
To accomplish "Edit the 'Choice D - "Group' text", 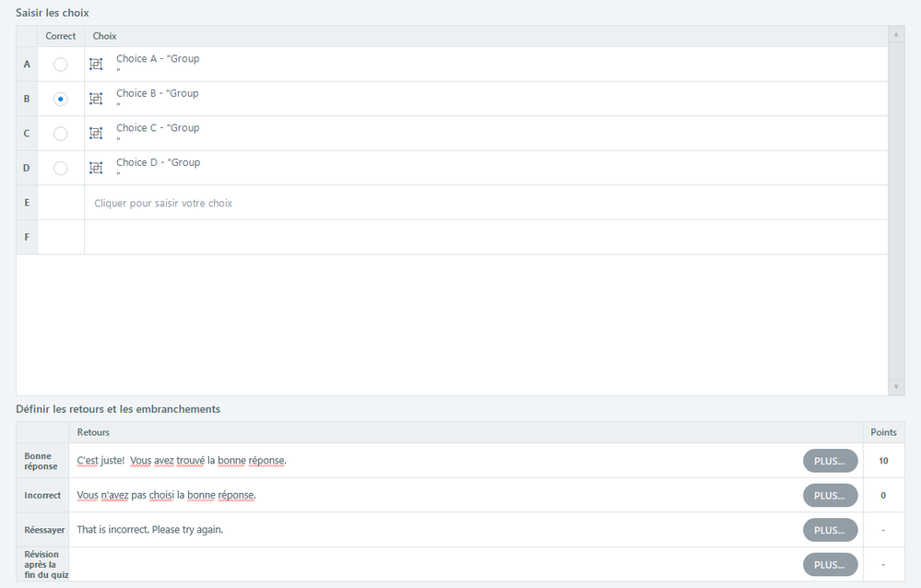I will (x=158, y=163).
